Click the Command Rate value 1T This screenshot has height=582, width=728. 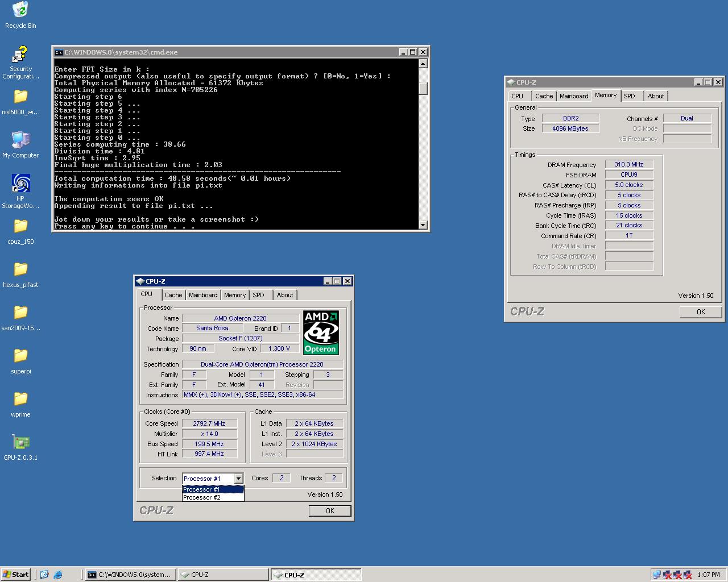(629, 235)
